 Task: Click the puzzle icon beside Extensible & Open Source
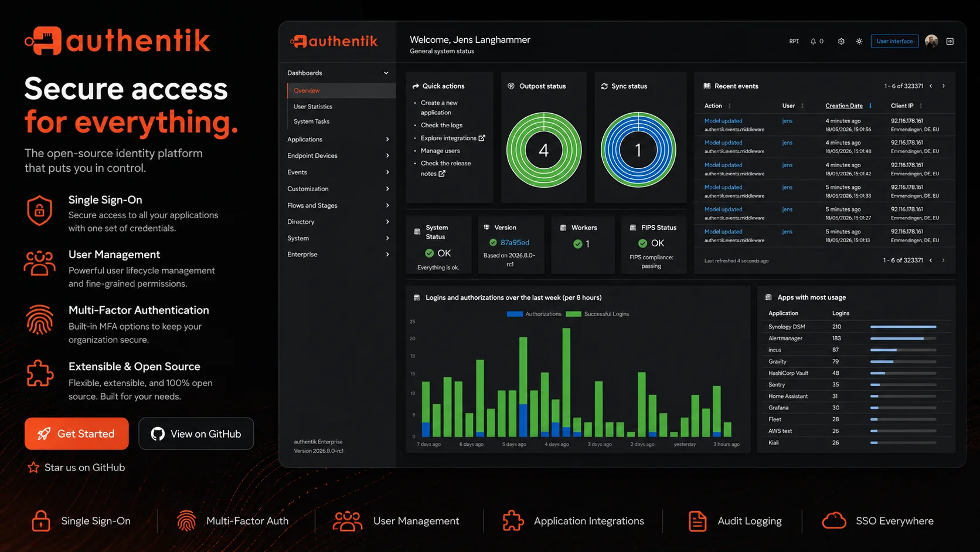[x=40, y=374]
